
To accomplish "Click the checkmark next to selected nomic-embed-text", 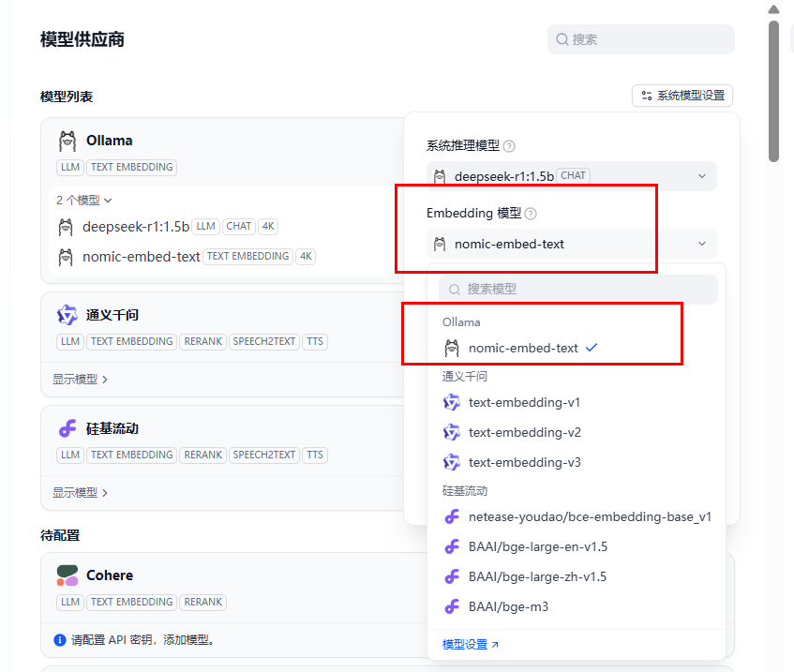I will (592, 348).
